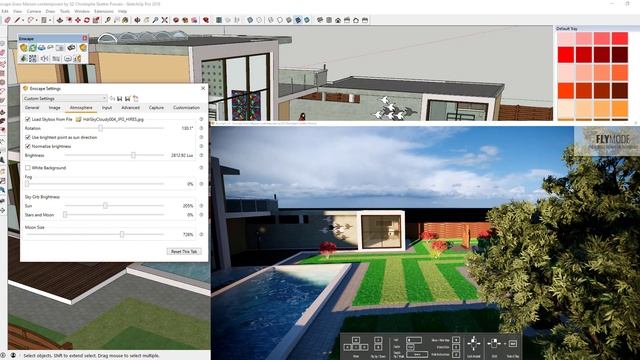Select the Scale tool
Screen dimensions: 640x360
(96, 20)
